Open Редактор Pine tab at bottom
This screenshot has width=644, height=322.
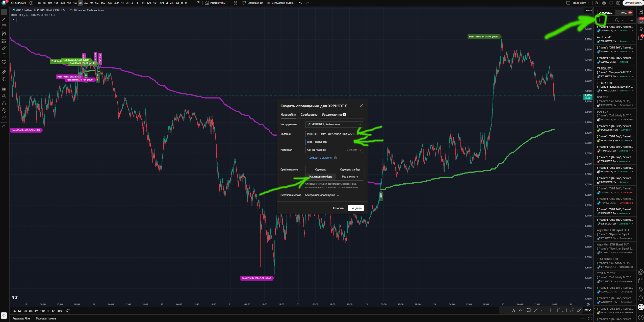click(x=21, y=318)
